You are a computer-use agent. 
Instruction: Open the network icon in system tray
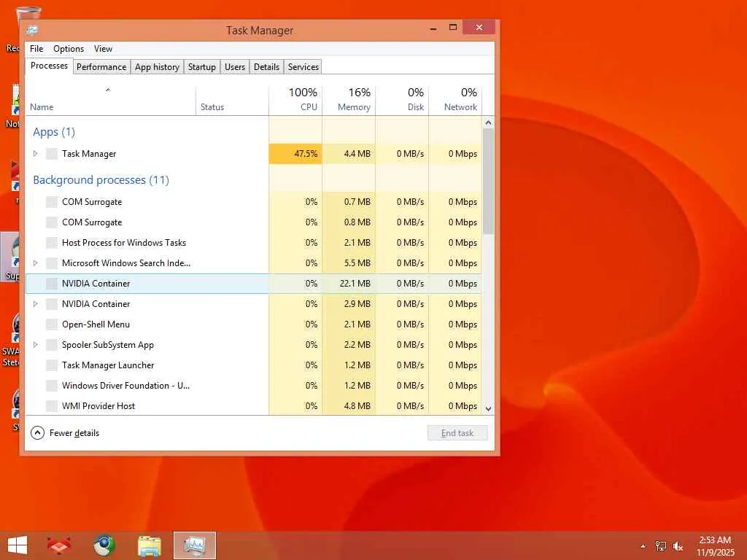click(661, 546)
